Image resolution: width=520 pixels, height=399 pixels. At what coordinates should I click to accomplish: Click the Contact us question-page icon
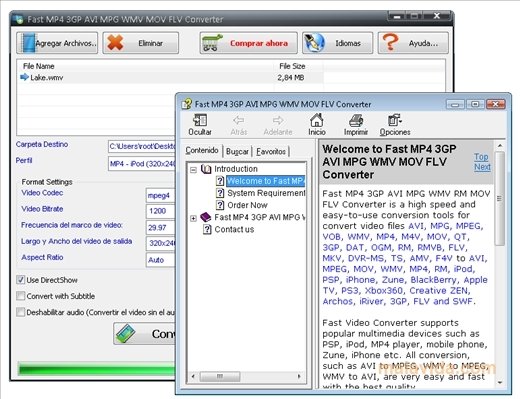click(207, 229)
